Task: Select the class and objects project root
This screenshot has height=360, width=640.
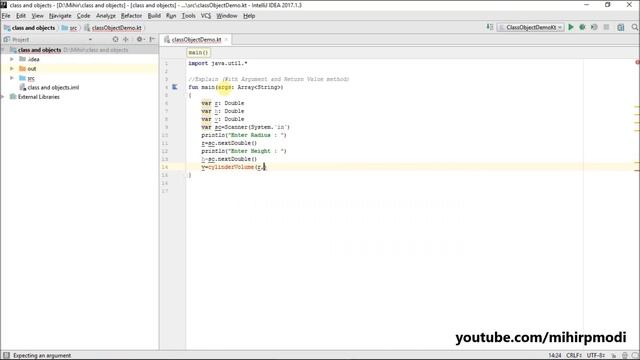Action: click(39, 50)
